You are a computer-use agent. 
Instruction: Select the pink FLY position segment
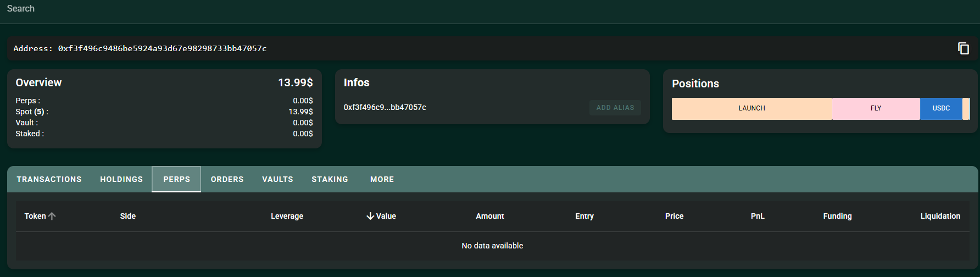pyautogui.click(x=876, y=108)
